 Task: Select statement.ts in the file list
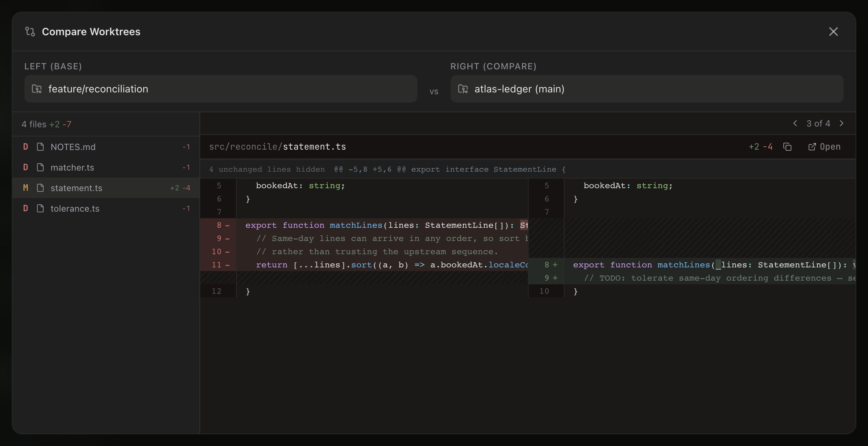click(x=106, y=188)
